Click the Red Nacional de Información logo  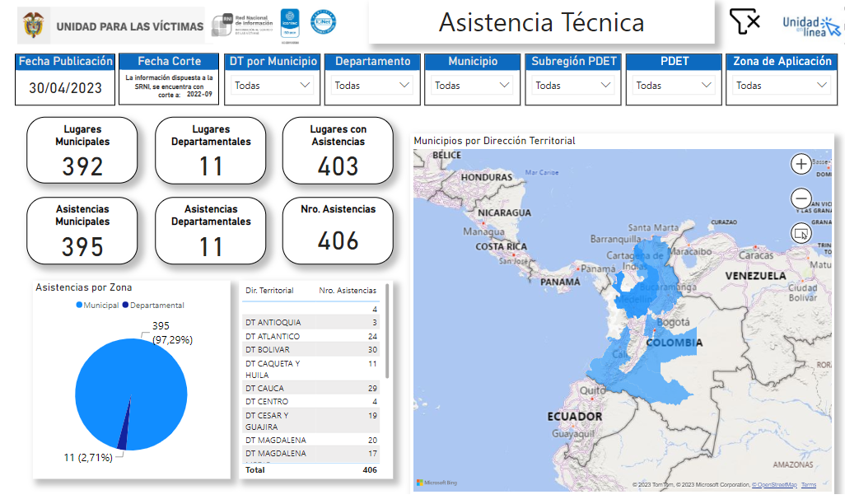pyautogui.click(x=242, y=25)
